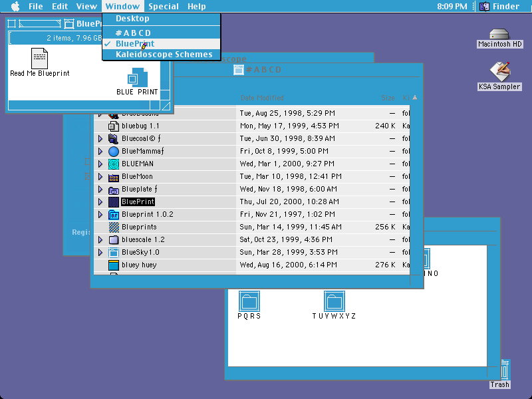Click the menu bar clock
The height and width of the screenshot is (399, 532).
tap(452, 6)
